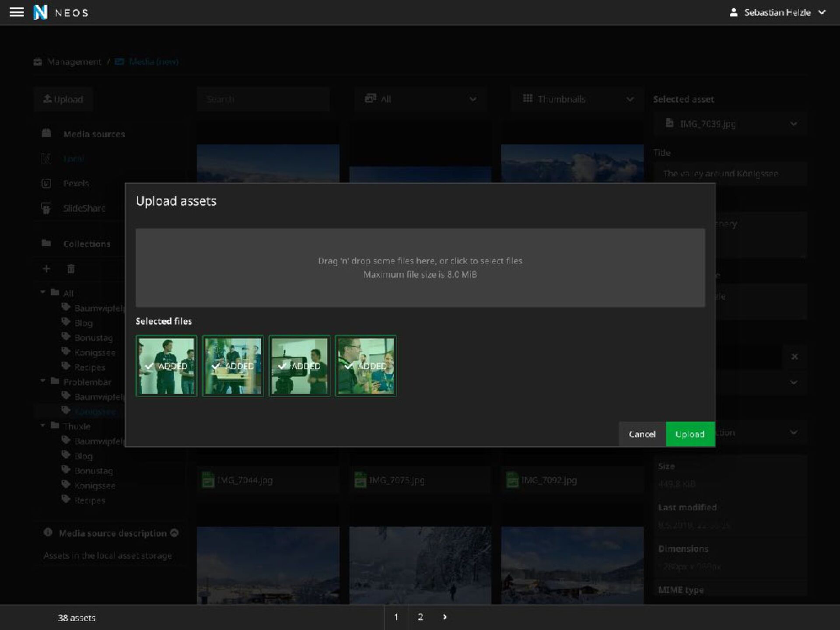Viewport: 840px width, 630px height.
Task: Select Königssee tag under All
Action: pyautogui.click(x=95, y=353)
